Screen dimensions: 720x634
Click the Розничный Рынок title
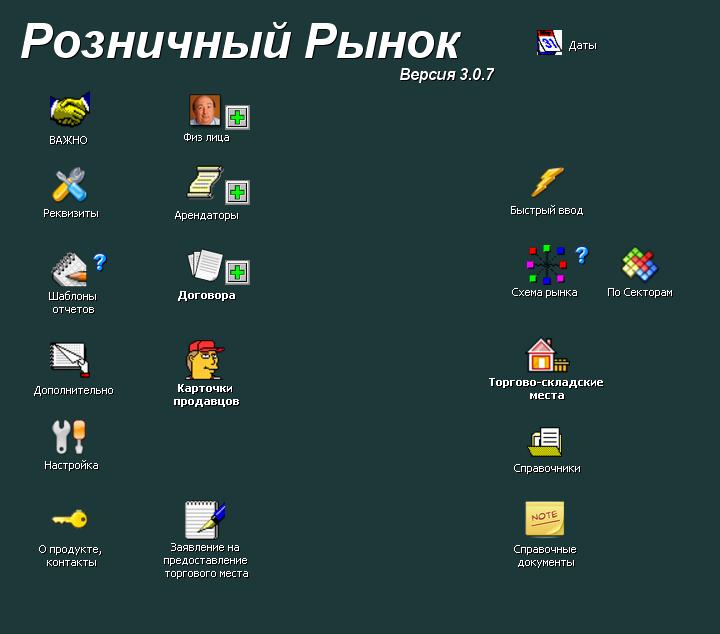(x=240, y=42)
